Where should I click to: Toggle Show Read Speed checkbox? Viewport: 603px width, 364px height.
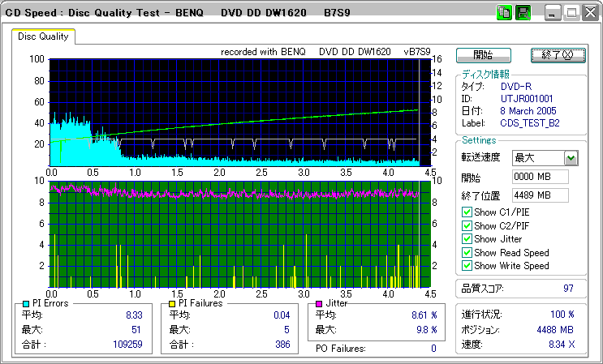467,252
